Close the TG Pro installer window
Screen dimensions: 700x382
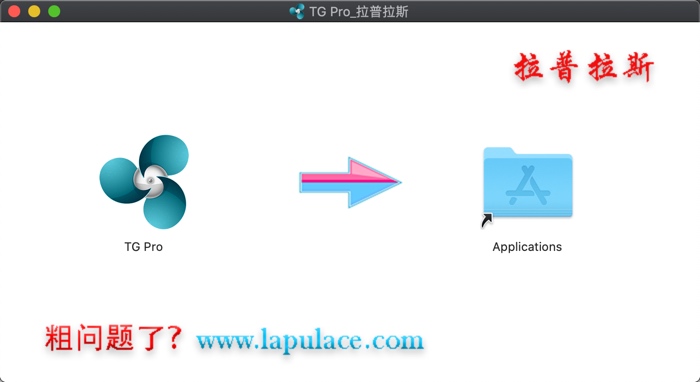(x=14, y=11)
